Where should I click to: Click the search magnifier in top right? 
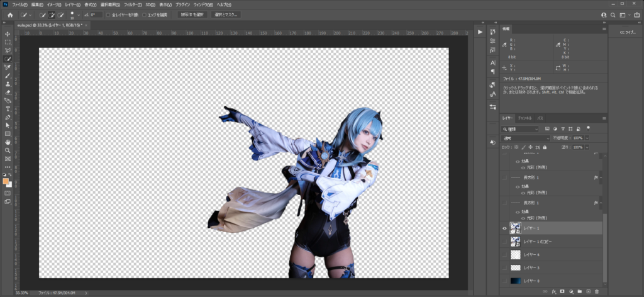click(x=613, y=15)
